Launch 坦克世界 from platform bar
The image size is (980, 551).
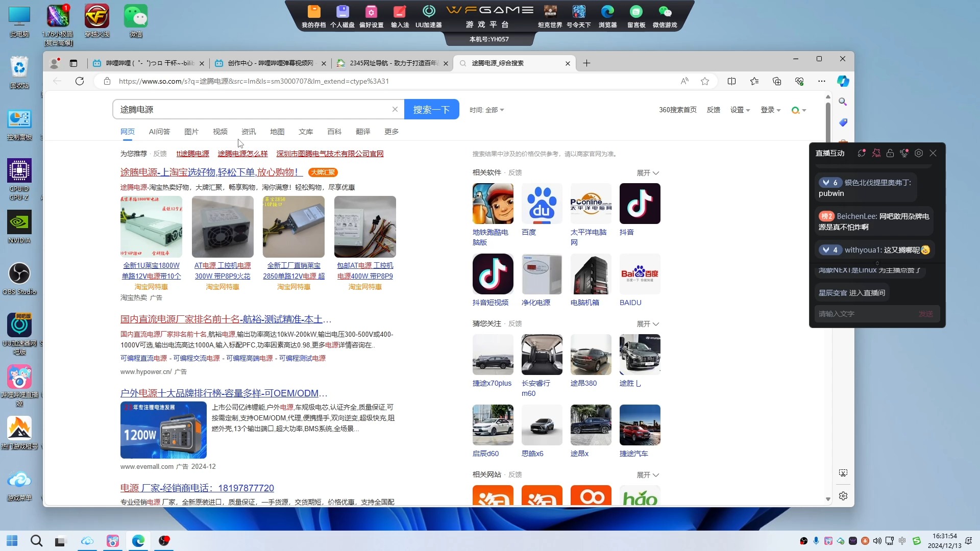point(550,16)
